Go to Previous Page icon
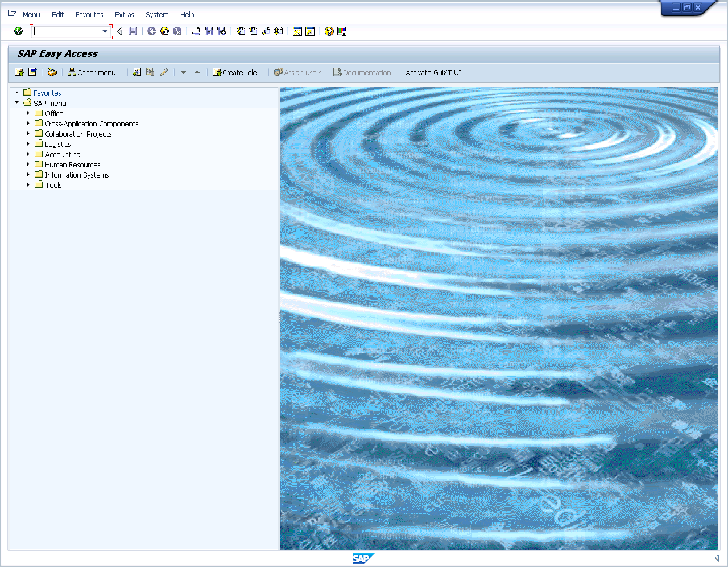Viewport: 728px width, 568px height. coord(254,31)
